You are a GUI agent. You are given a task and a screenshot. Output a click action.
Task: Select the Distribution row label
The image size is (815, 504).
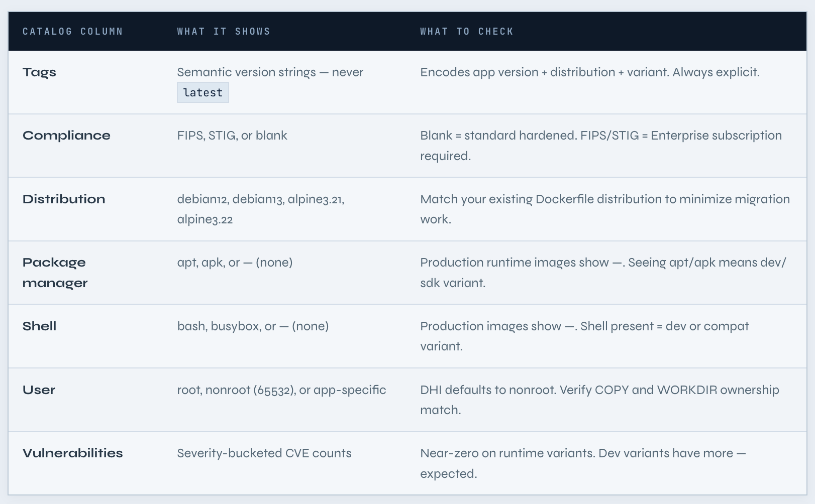click(x=64, y=199)
